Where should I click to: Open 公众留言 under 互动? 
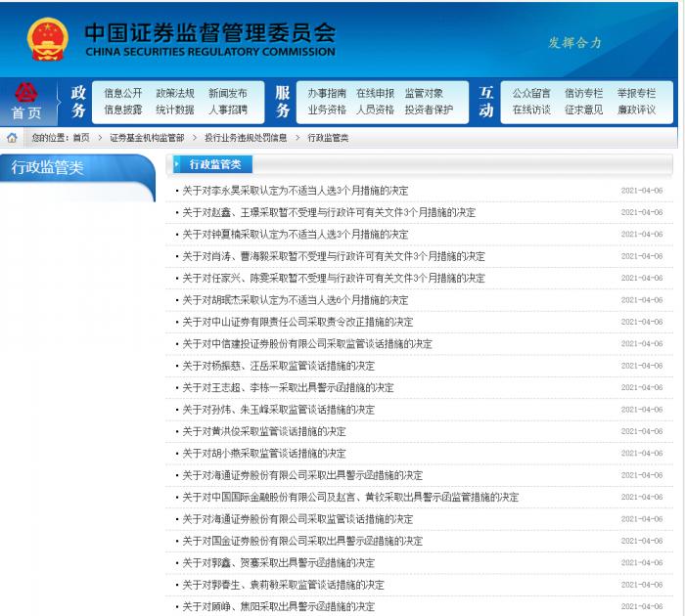pos(531,94)
